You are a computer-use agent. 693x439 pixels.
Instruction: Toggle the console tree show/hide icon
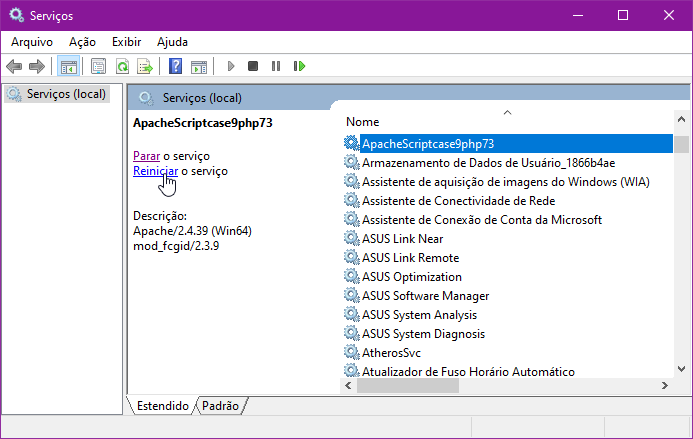pyautogui.click(x=69, y=66)
